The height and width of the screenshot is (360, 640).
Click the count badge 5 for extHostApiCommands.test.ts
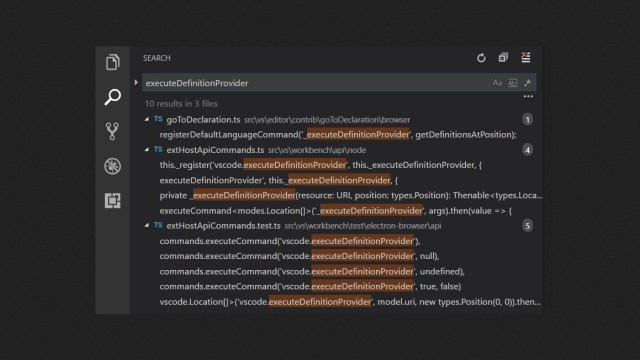(x=527, y=226)
